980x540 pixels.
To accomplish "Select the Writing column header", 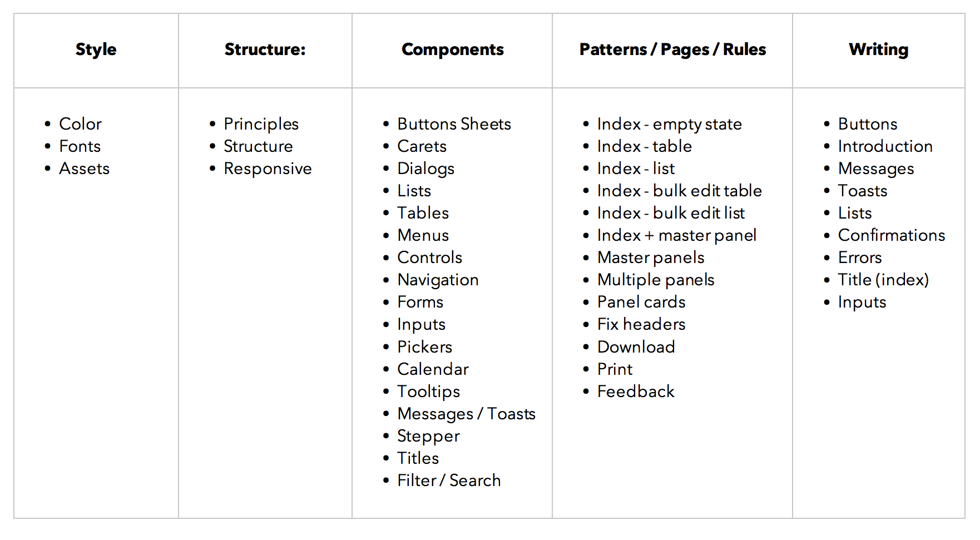I will 878,49.
